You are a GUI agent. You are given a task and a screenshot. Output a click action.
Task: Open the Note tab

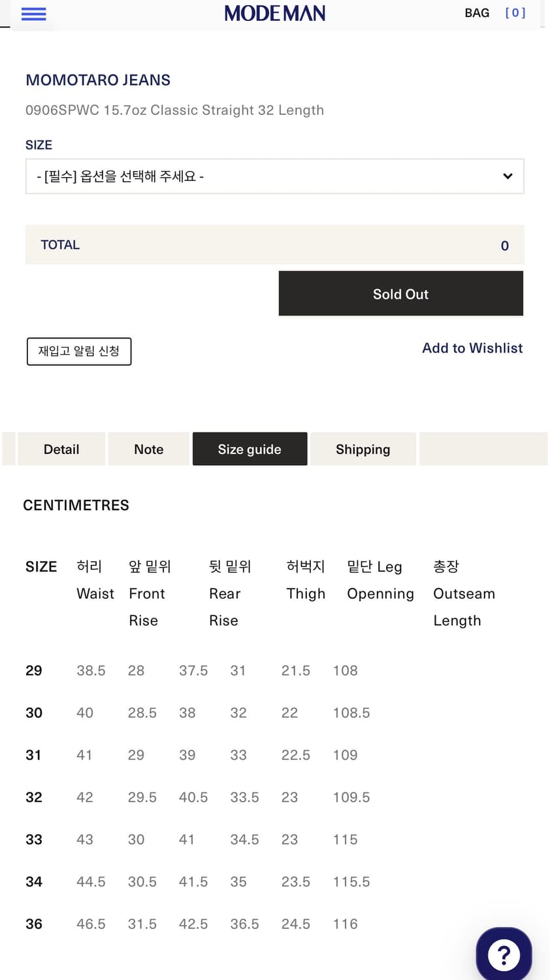coord(148,449)
